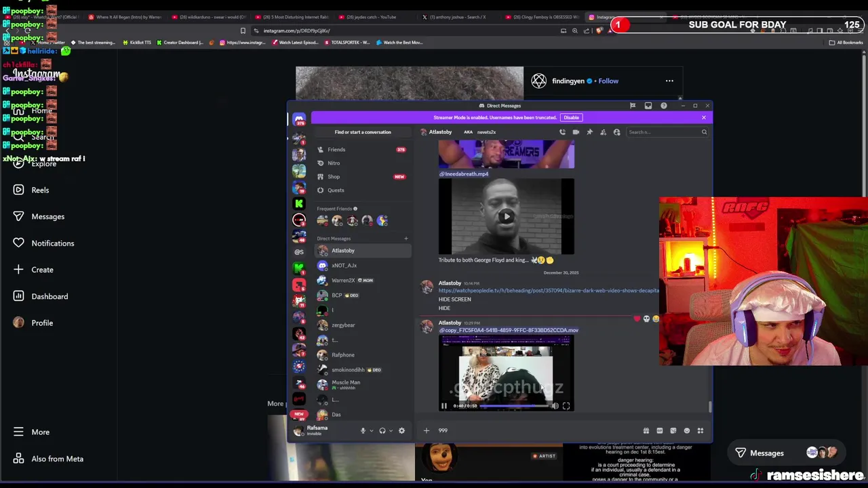Image resolution: width=868 pixels, height=488 pixels.
Task: Start a video call in Discord
Action: click(576, 132)
